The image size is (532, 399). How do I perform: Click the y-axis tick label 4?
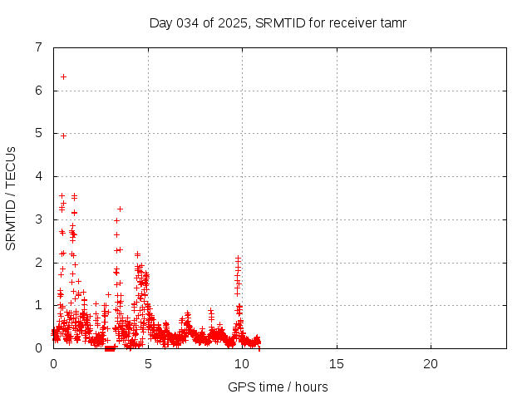pos(38,176)
